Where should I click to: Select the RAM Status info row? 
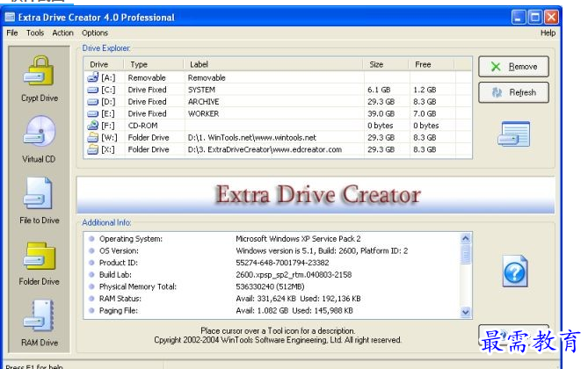pyautogui.click(x=272, y=299)
